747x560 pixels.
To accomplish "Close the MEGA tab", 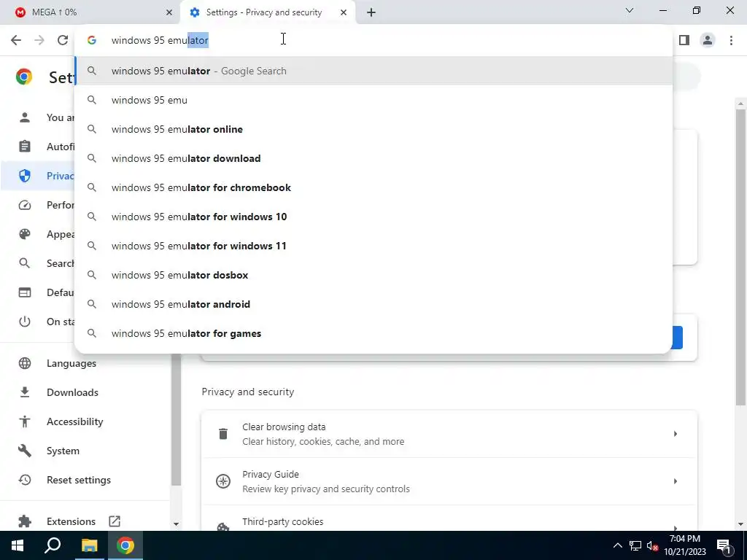I will coord(169,12).
